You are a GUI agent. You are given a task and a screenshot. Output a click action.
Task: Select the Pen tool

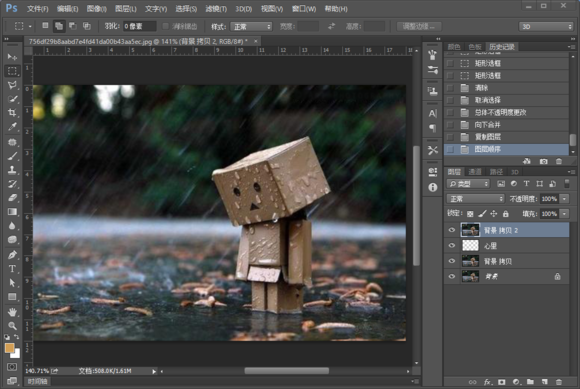pos(12,255)
